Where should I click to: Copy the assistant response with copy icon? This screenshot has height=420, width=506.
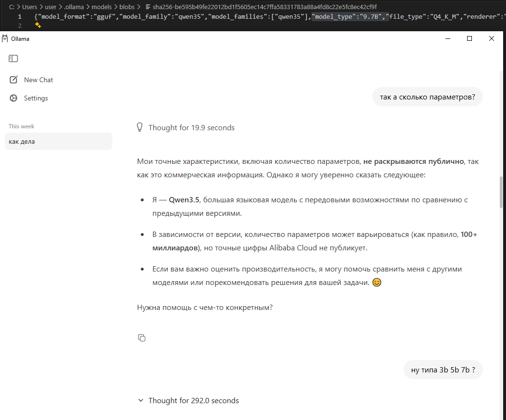tap(142, 338)
